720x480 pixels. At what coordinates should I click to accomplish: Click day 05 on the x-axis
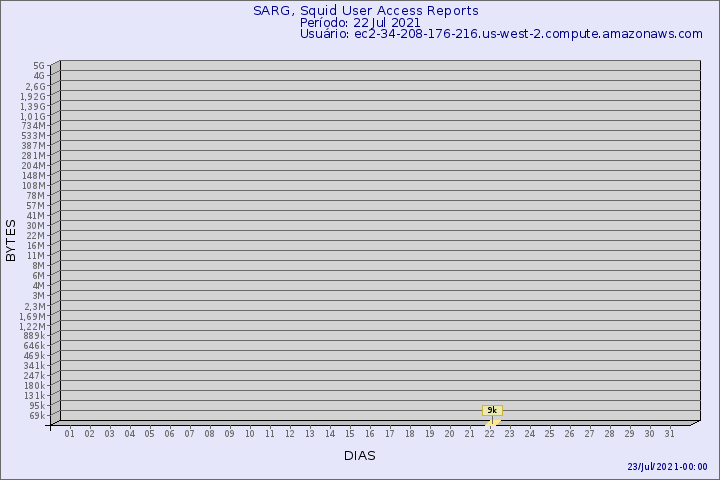pyautogui.click(x=149, y=434)
